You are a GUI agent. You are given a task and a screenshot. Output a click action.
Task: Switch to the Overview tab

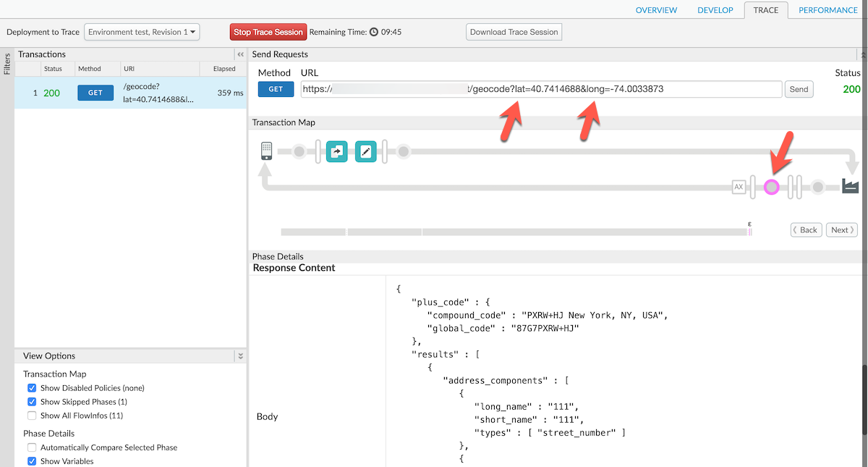coord(656,10)
